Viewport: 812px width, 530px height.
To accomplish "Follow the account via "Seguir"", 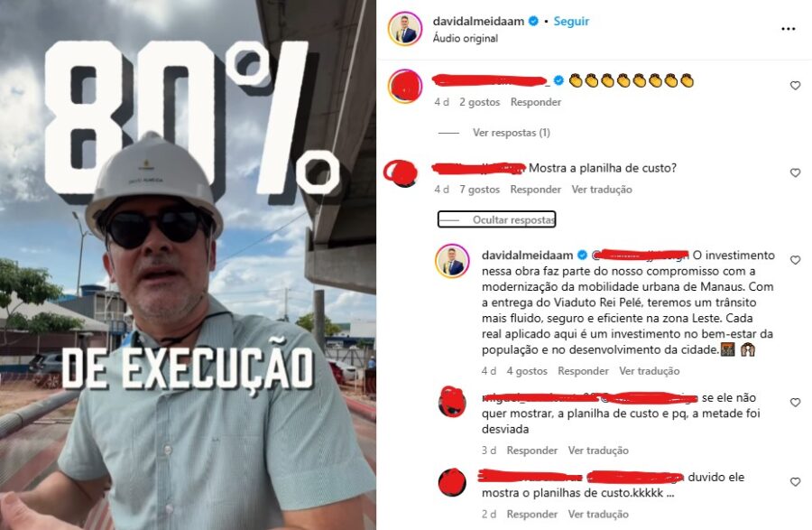I will point(571,22).
